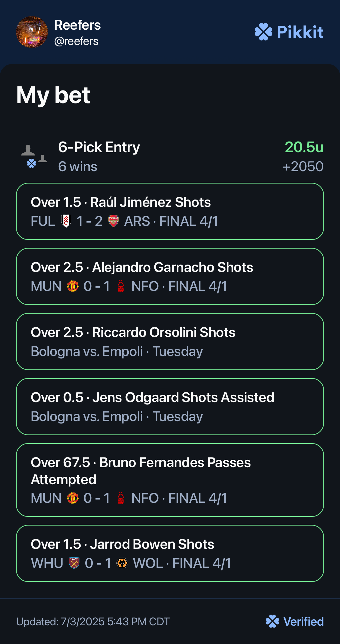Open the Raúl Jiménez Shots pick card
Image resolution: width=340 pixels, height=644 pixels.
pyautogui.click(x=170, y=212)
